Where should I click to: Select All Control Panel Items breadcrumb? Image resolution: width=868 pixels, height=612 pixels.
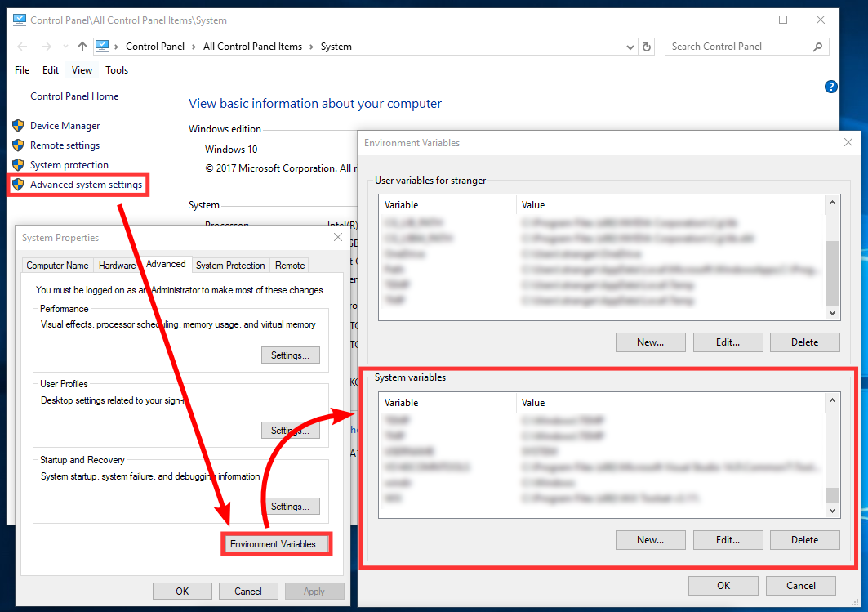pyautogui.click(x=252, y=47)
